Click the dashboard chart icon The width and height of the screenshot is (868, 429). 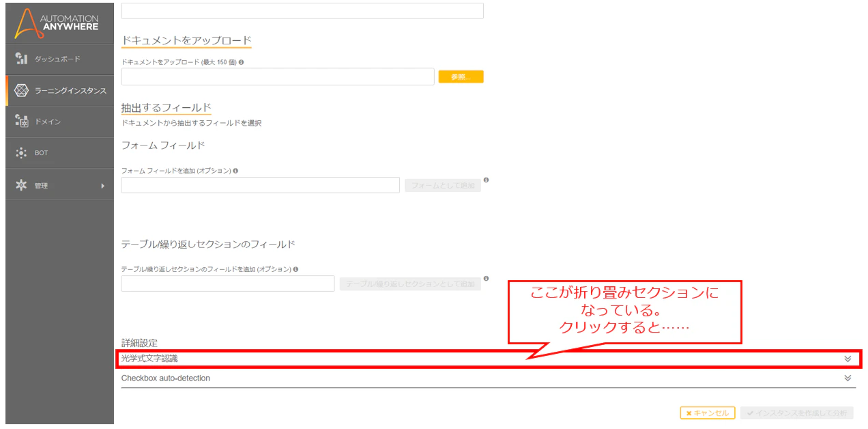click(21, 59)
